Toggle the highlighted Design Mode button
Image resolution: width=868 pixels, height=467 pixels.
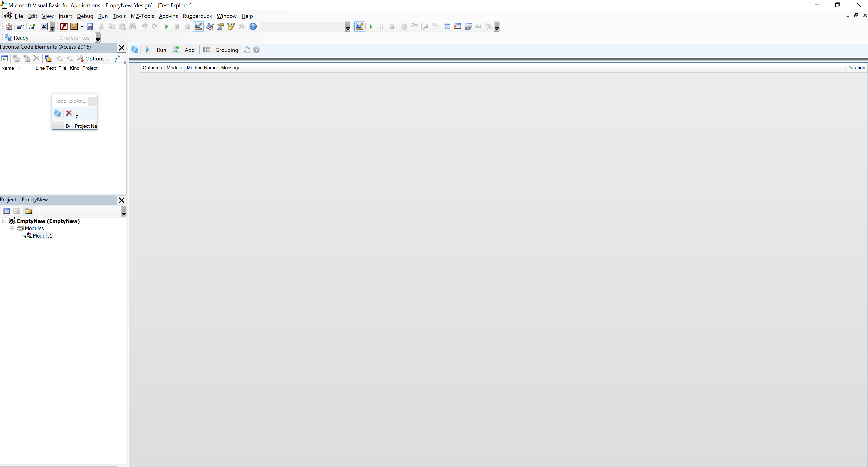click(198, 26)
